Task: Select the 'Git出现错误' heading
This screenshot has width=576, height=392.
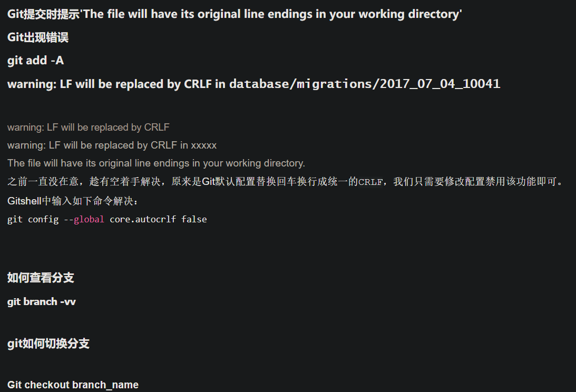Action: pyautogui.click(x=38, y=37)
